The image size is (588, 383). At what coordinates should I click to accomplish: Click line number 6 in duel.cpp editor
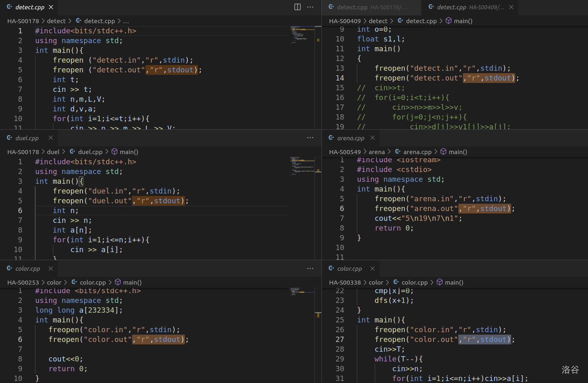click(20, 211)
